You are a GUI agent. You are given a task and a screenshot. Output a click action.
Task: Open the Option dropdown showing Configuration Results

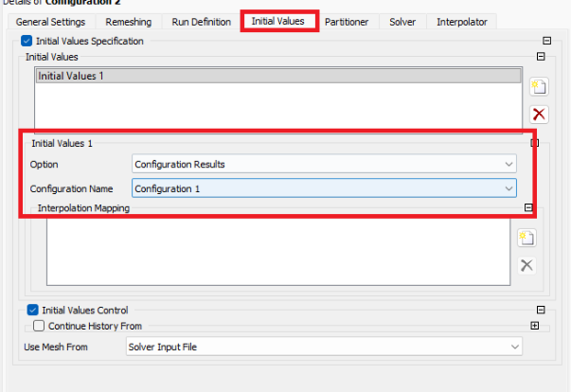point(324,164)
